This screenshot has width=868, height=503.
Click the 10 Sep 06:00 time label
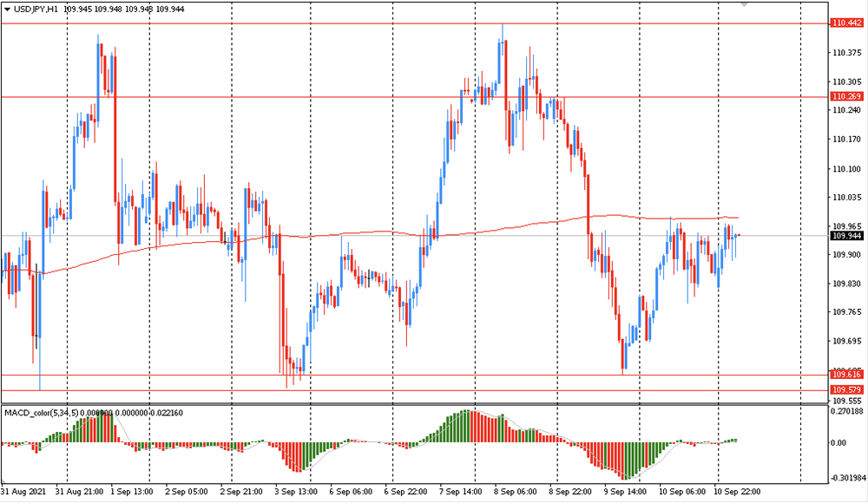(x=682, y=492)
